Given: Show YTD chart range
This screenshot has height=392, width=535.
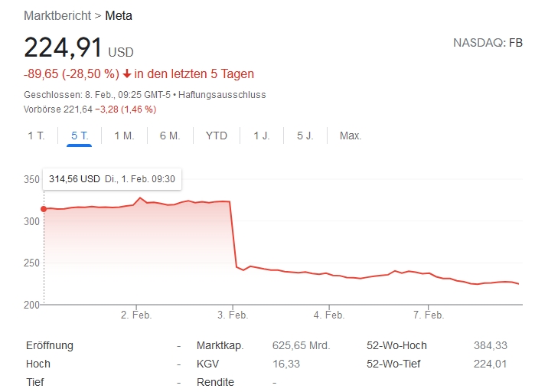Looking at the screenshot, I should pyautogui.click(x=217, y=136).
